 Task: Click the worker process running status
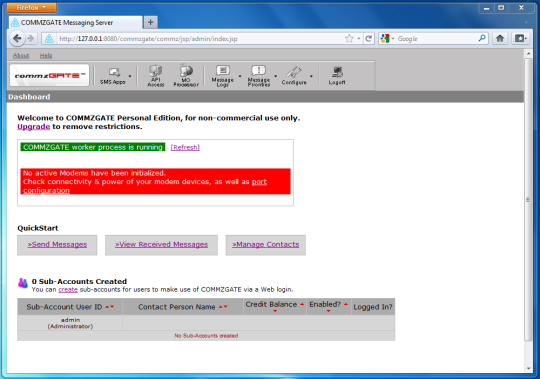point(93,147)
